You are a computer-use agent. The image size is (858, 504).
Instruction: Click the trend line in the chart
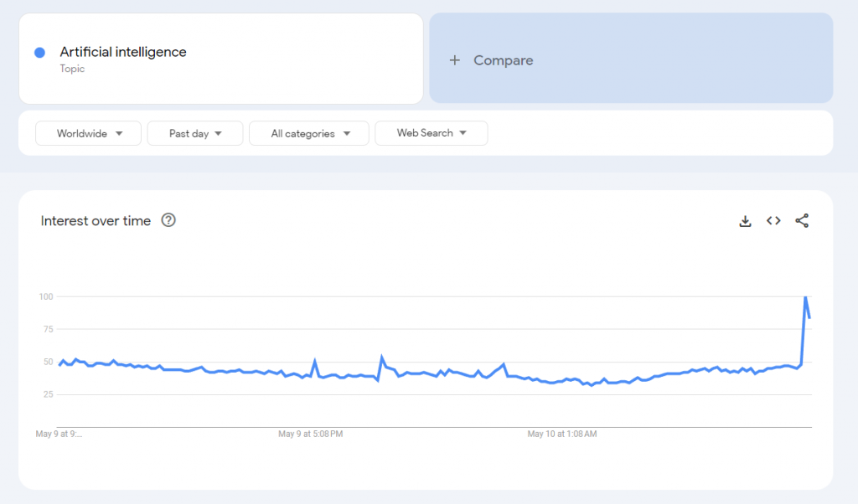(x=419, y=371)
